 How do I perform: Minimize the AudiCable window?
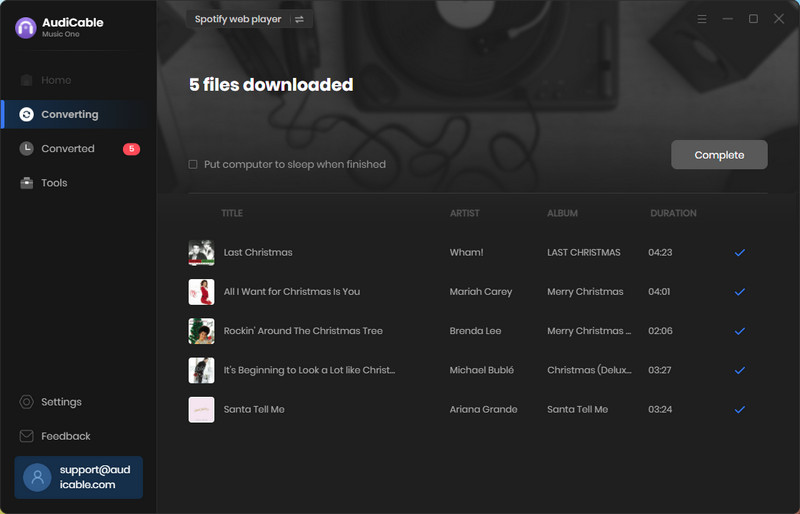728,19
